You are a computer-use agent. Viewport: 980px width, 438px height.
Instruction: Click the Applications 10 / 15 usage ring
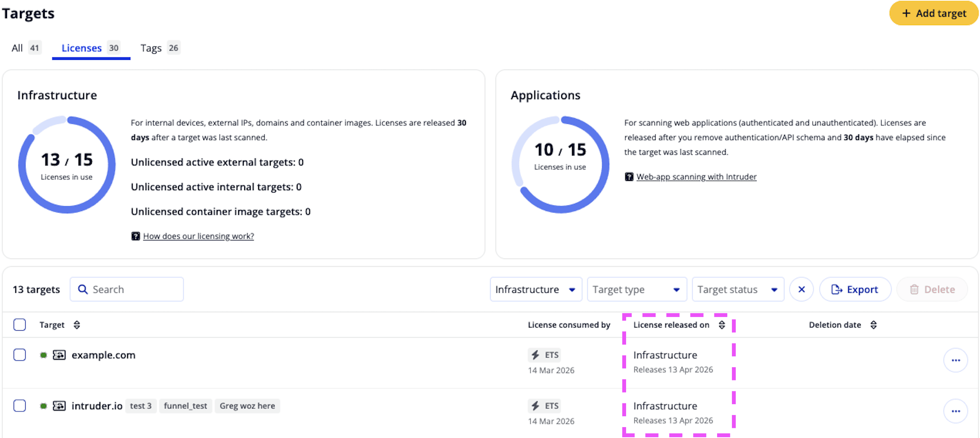(x=560, y=165)
